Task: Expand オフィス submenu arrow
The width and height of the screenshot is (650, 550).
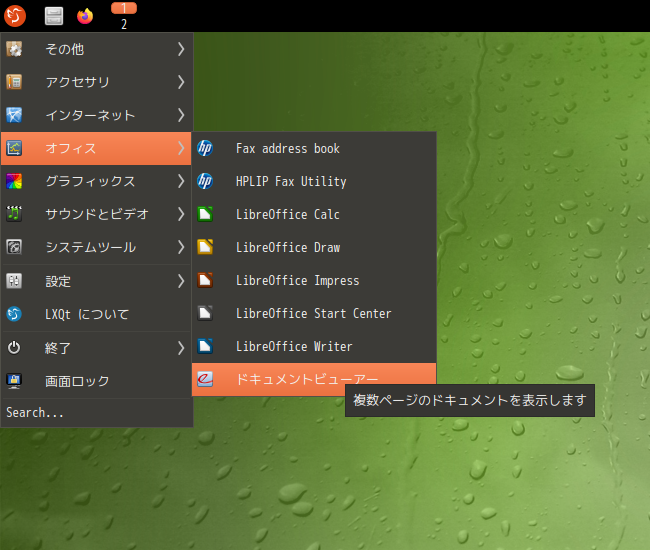Action: (181, 148)
